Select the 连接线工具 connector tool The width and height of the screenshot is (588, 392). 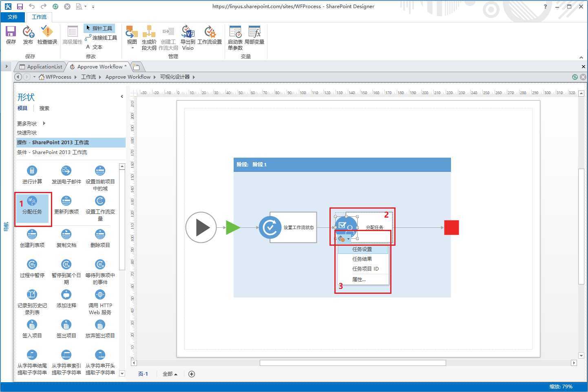[101, 37]
